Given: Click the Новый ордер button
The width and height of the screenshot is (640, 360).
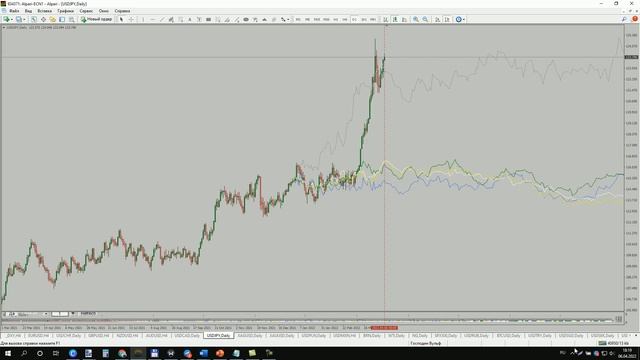Looking at the screenshot, I should pos(97,19).
